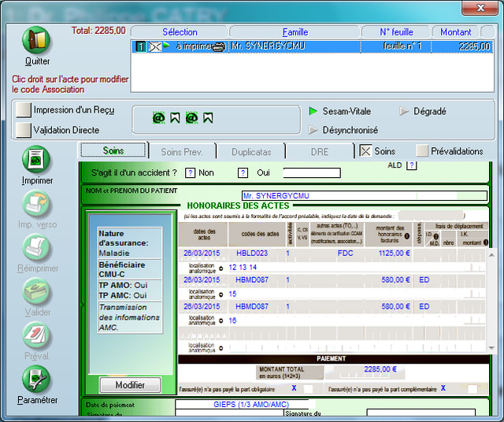Check the accident 'Non' box
504x422 pixels.
point(190,172)
